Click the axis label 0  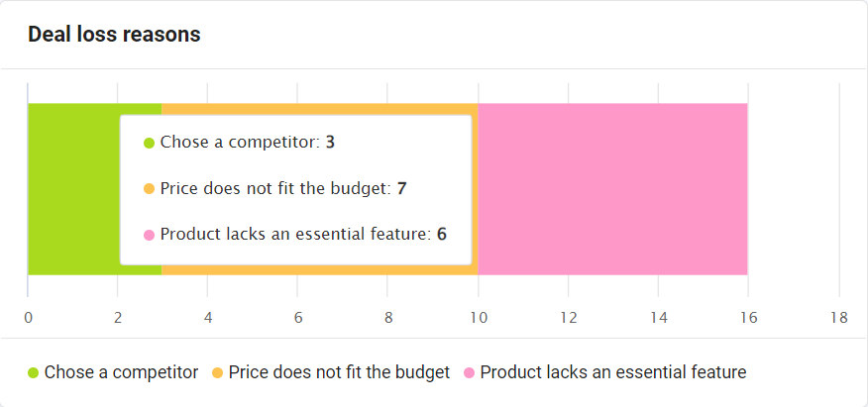pos(28,318)
